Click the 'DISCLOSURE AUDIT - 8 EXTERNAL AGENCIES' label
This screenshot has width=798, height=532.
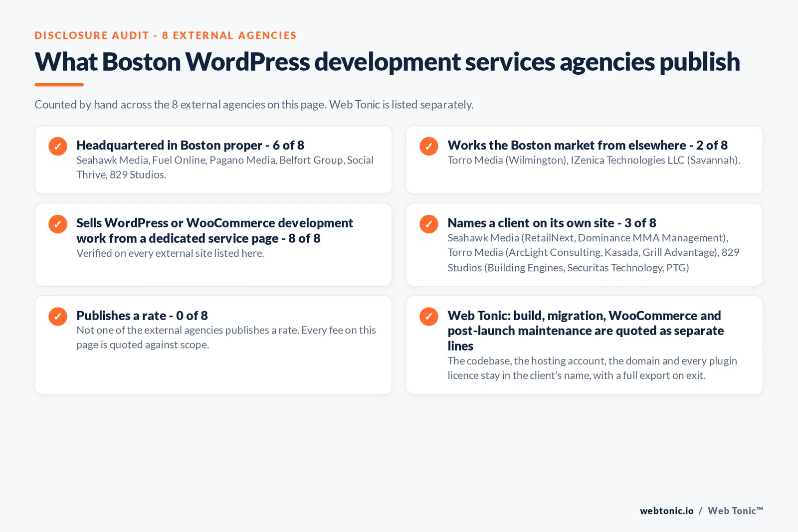[x=166, y=35]
